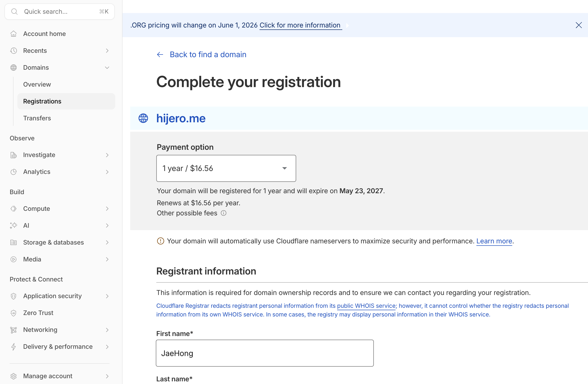Open Click for more information link

point(300,25)
